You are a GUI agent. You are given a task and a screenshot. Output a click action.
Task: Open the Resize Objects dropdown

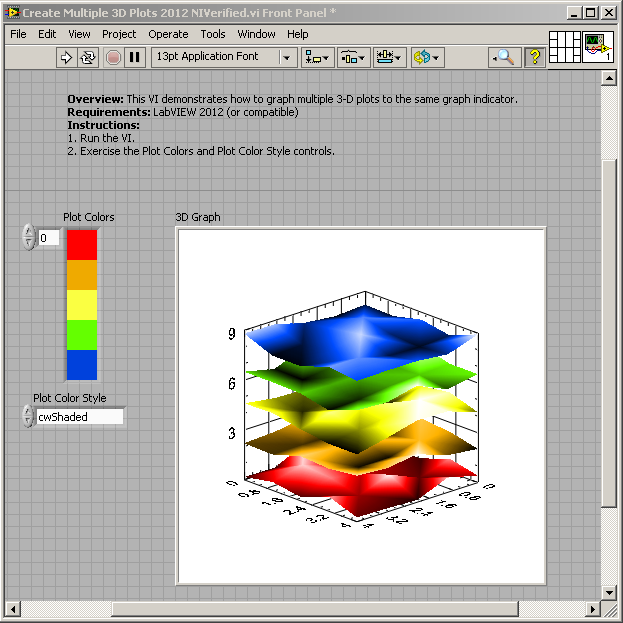pyautogui.click(x=389, y=57)
